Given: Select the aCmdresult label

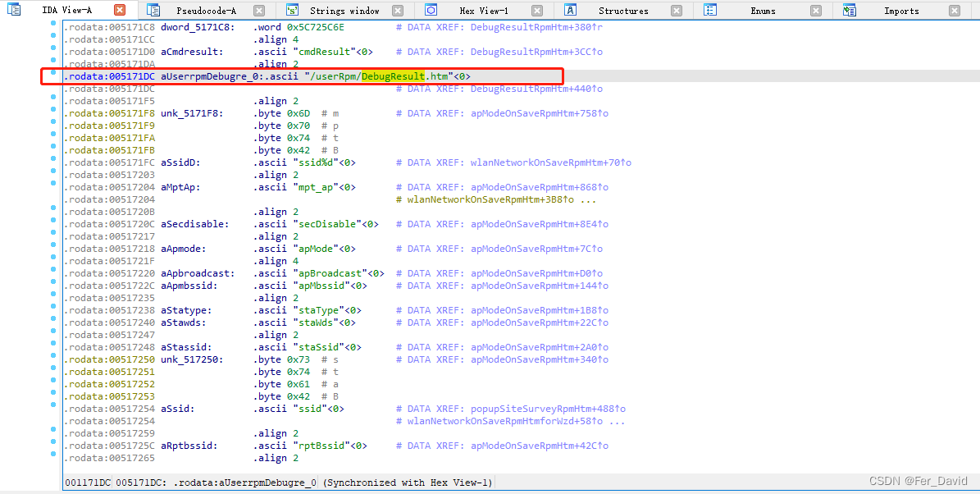Looking at the screenshot, I should point(192,51).
